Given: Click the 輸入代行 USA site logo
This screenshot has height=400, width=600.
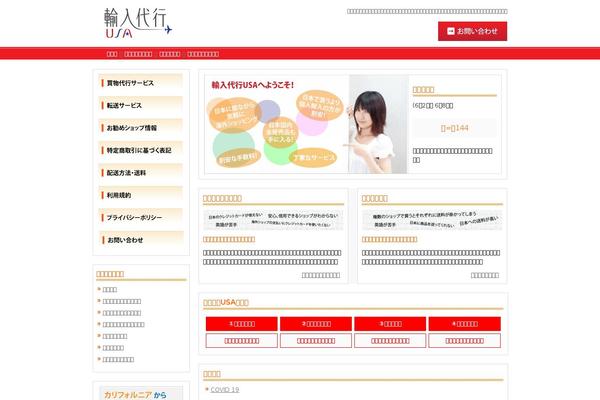Looking at the screenshot, I should [138, 23].
